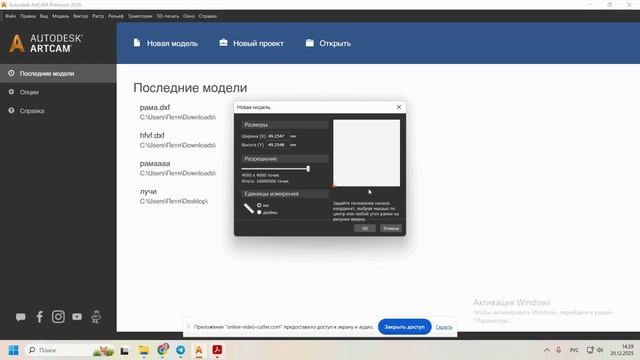The height and width of the screenshot is (360, 640).
Task: Open the Вид menu
Action: [44, 16]
